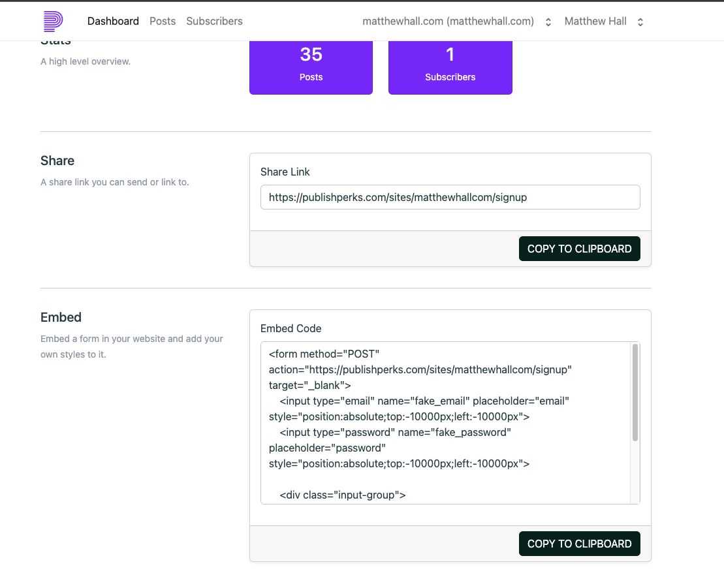Screen dimensions: 724x588
Task: Select the Share Link URL field
Action: (450, 196)
